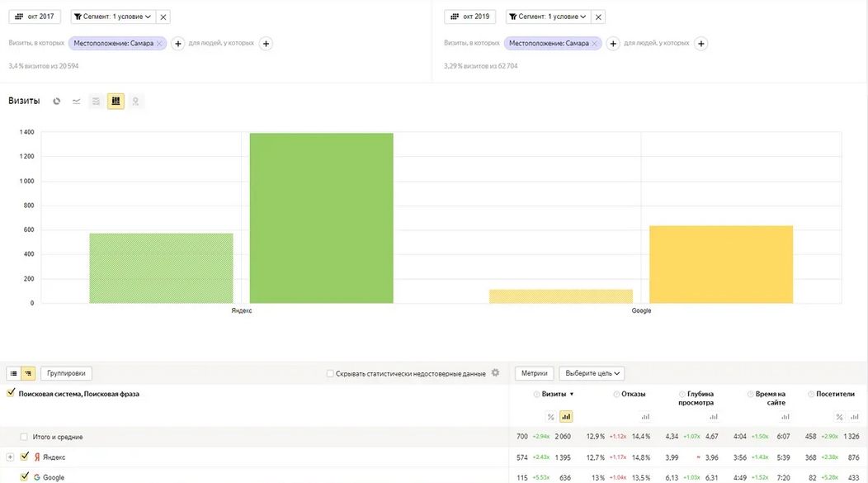Sort by the Отказы column
This screenshot has height=483, width=868.
click(634, 394)
